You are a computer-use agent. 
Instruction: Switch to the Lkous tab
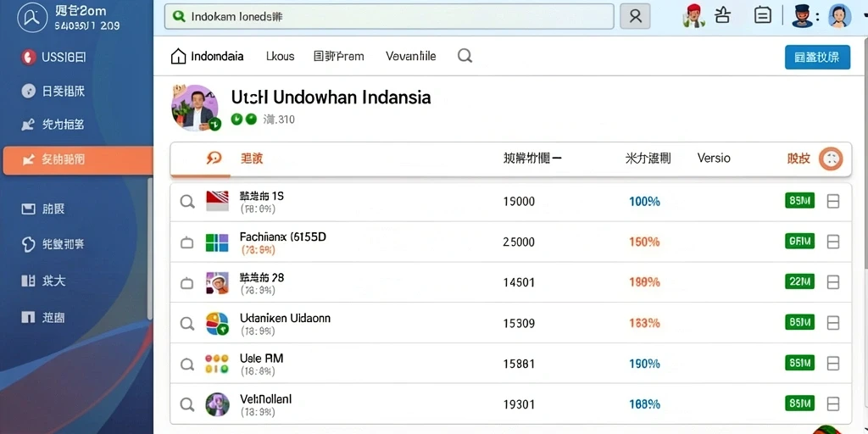click(x=280, y=56)
